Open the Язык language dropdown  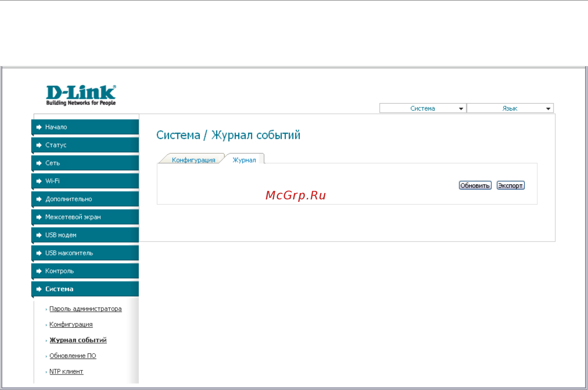pos(510,108)
